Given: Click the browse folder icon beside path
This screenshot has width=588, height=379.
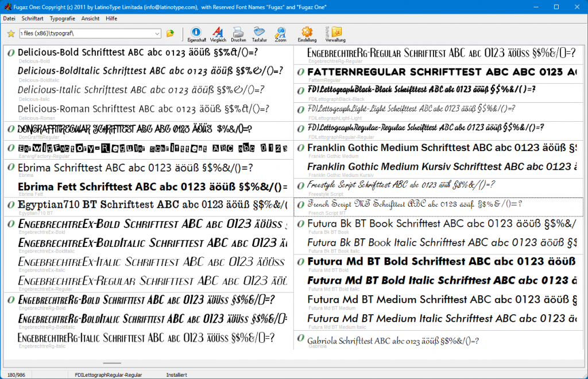Looking at the screenshot, I should click(170, 34).
